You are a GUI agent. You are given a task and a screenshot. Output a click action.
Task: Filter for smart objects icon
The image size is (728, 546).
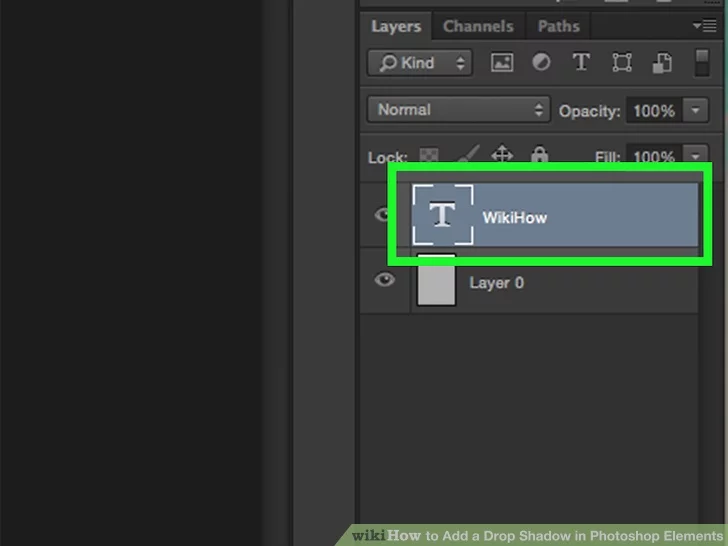click(x=662, y=63)
